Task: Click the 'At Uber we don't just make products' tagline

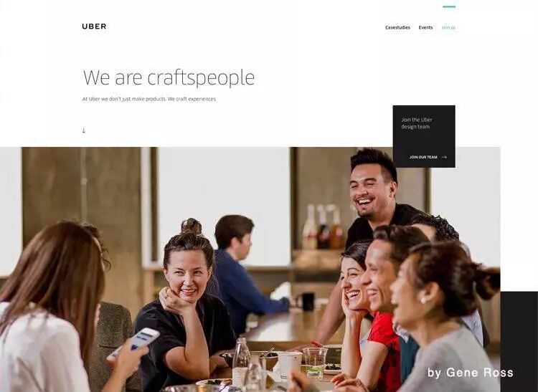Action: coord(149,99)
